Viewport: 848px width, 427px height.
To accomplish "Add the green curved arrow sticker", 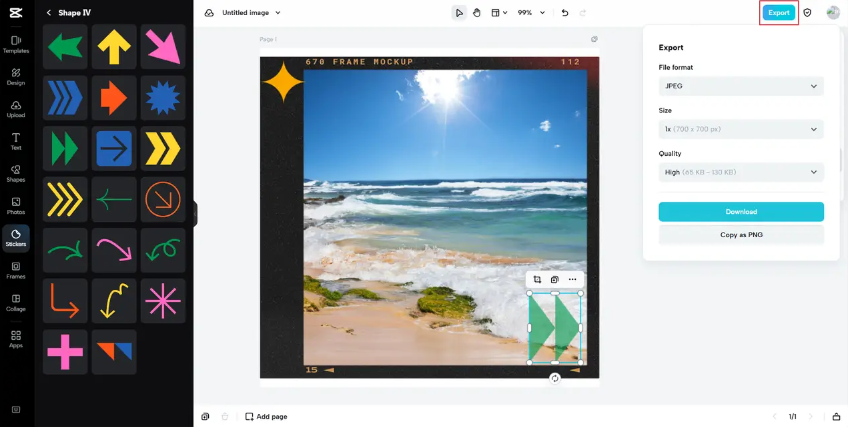I will [65, 250].
